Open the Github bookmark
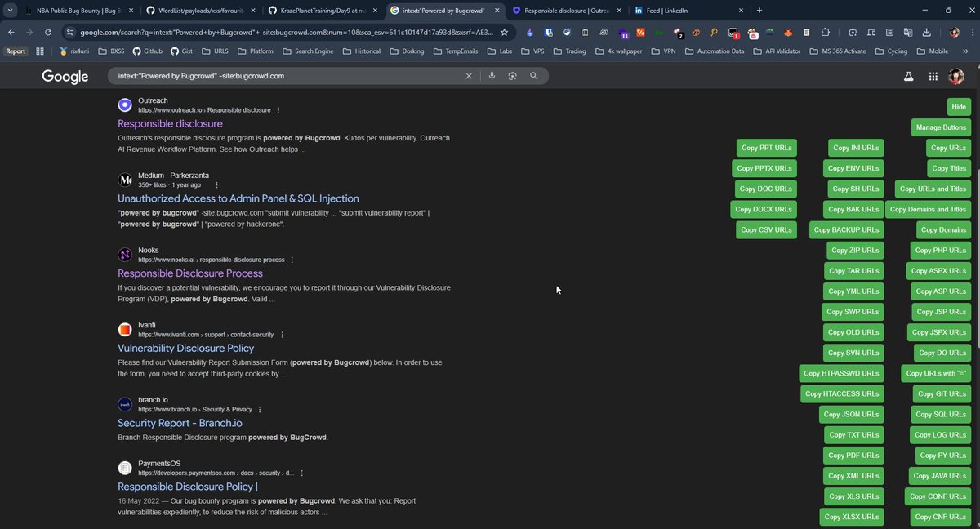 [x=147, y=51]
